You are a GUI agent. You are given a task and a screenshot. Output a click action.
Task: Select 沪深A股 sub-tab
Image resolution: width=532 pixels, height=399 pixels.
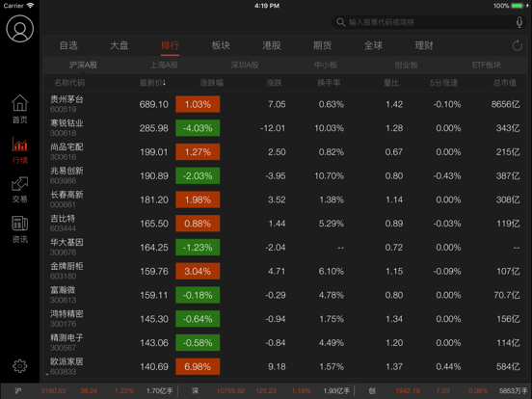point(84,65)
